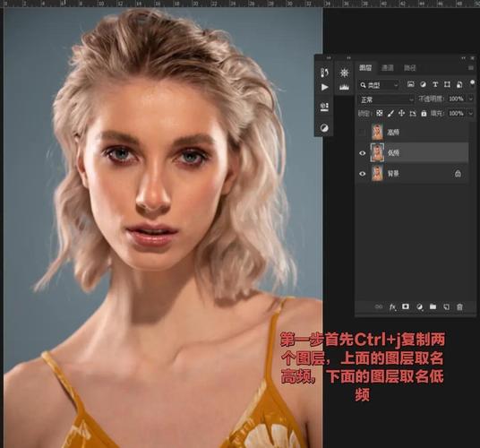Screen dimensions: 480x448
Task: Add a layer style with fx icon
Action: [x=392, y=306]
